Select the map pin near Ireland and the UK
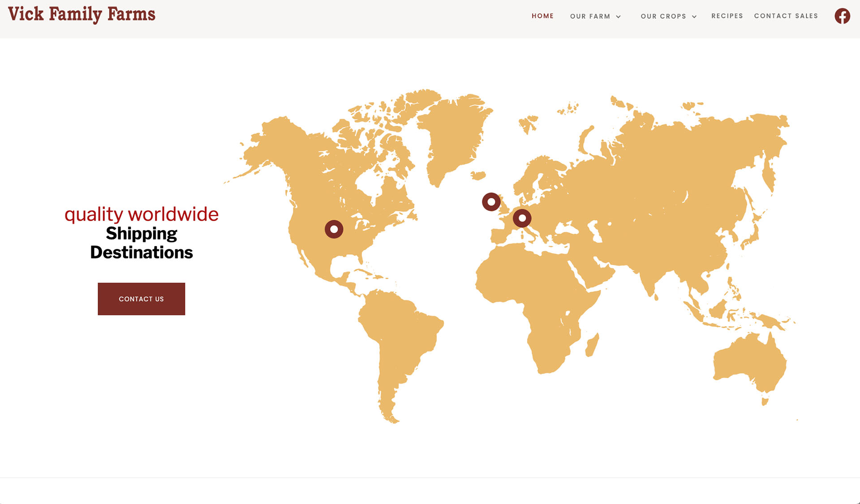The height and width of the screenshot is (504, 860). (x=491, y=202)
